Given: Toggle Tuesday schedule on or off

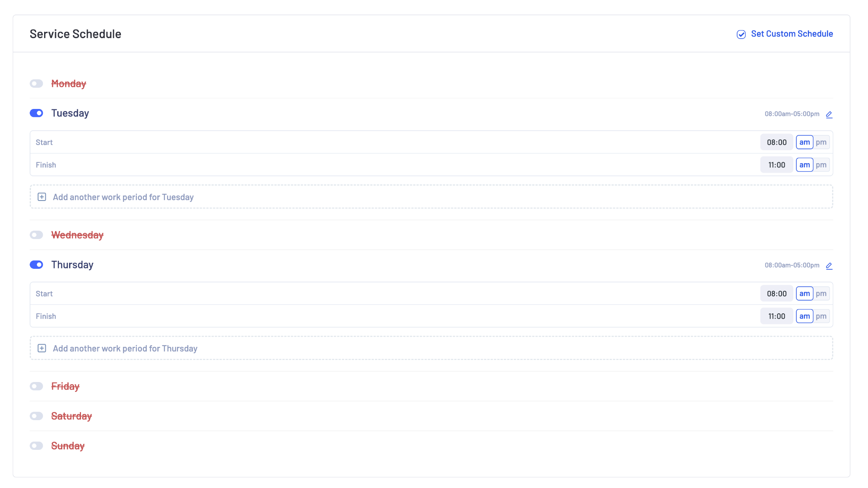Looking at the screenshot, I should coord(37,113).
